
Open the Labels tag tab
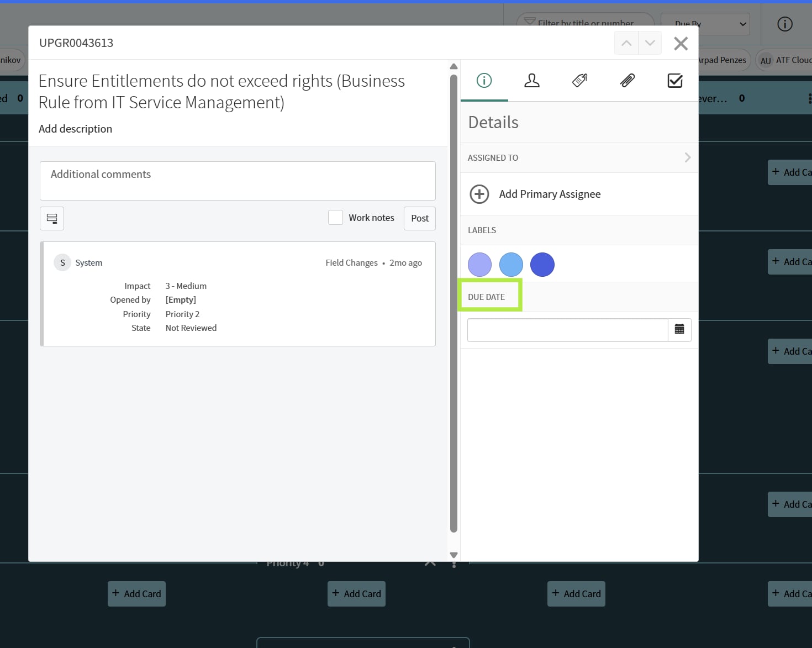[579, 81]
